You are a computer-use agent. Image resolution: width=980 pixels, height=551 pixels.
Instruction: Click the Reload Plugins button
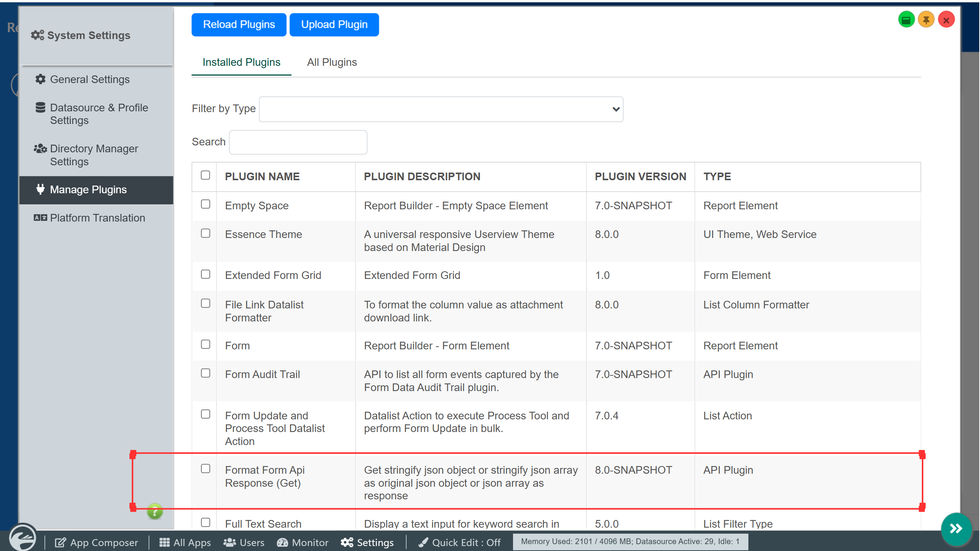click(239, 25)
